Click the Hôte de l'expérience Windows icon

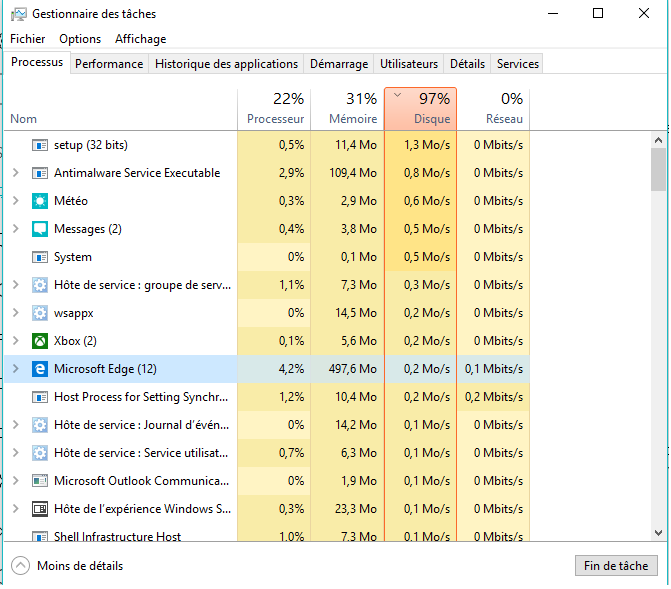click(x=40, y=509)
